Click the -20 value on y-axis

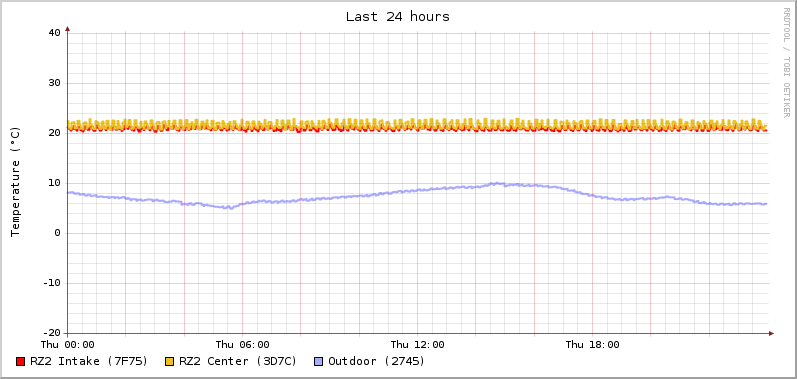click(x=51, y=333)
